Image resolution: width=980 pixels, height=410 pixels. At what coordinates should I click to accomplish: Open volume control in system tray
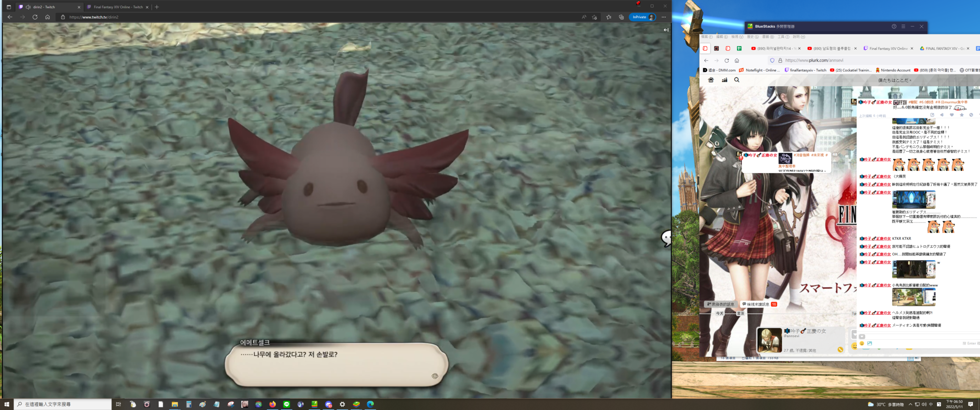click(924, 404)
